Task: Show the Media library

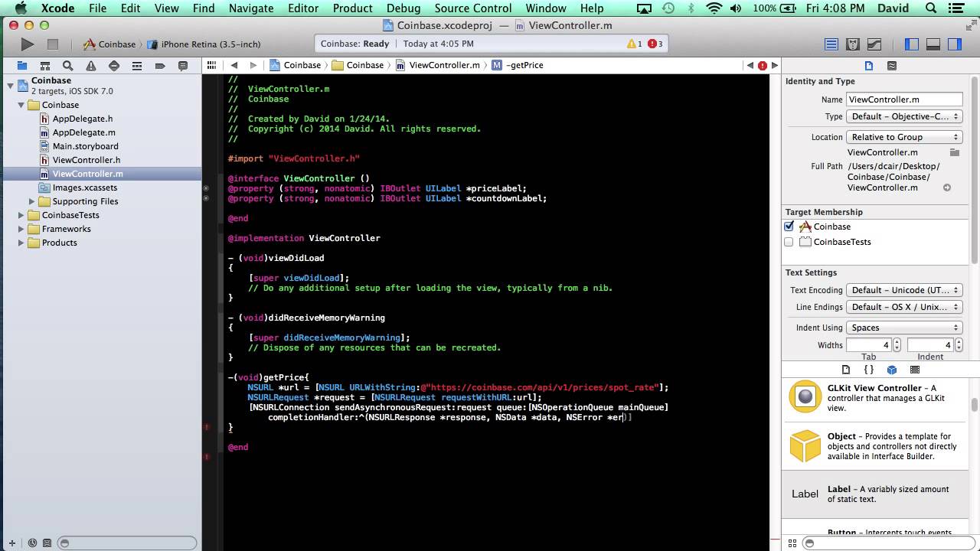Action: click(915, 370)
